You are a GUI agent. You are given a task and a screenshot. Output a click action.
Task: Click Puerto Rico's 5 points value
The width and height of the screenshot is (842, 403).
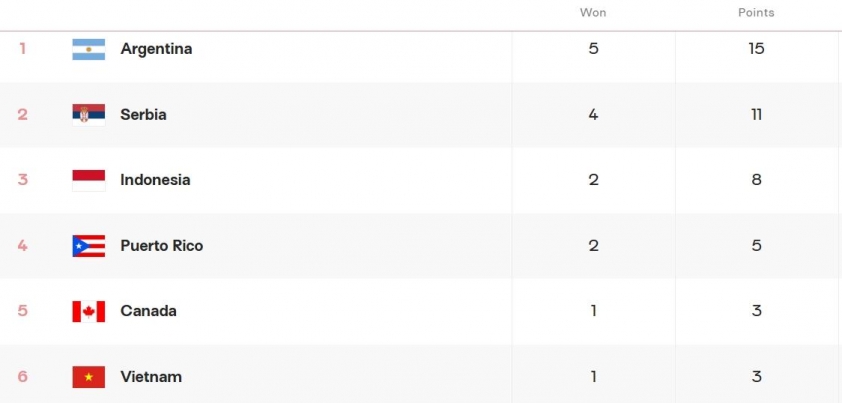point(756,246)
